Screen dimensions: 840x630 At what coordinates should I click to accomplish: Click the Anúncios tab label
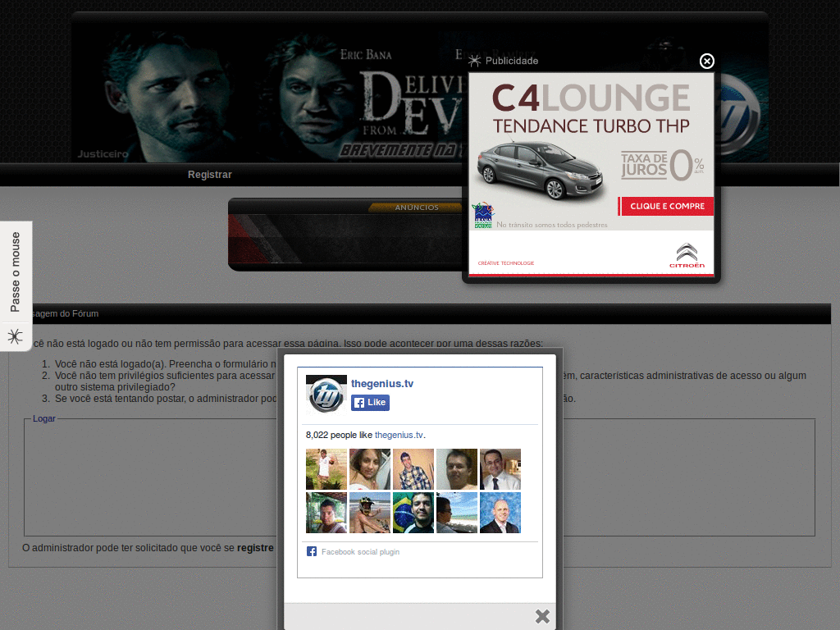tap(417, 208)
